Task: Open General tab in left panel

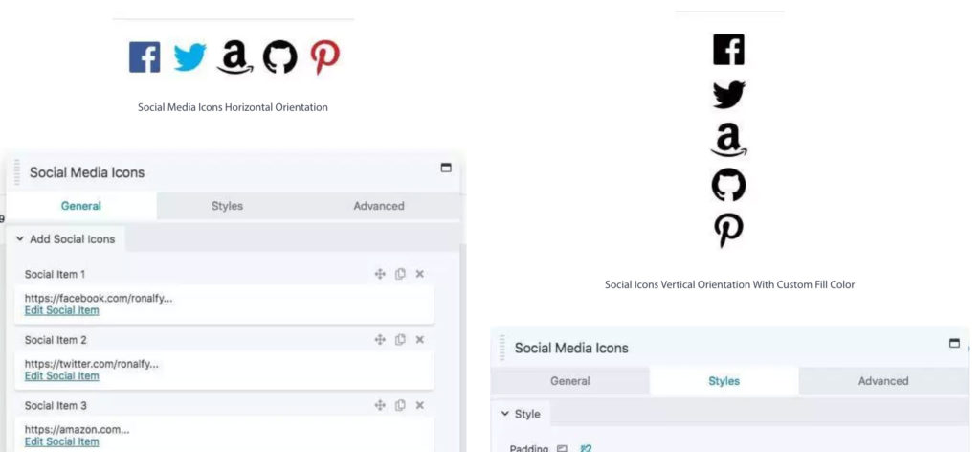Action: click(x=81, y=206)
